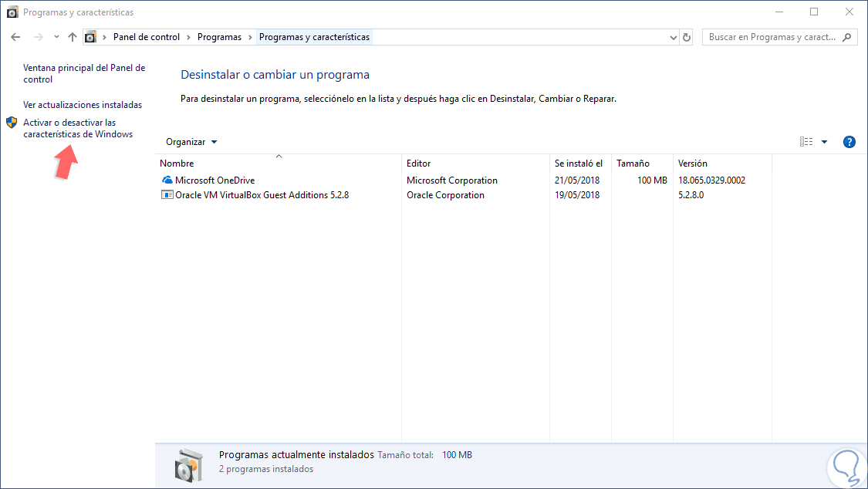Click the shield icon beside Windows features
The width and height of the screenshot is (868, 489).
pyautogui.click(x=12, y=122)
